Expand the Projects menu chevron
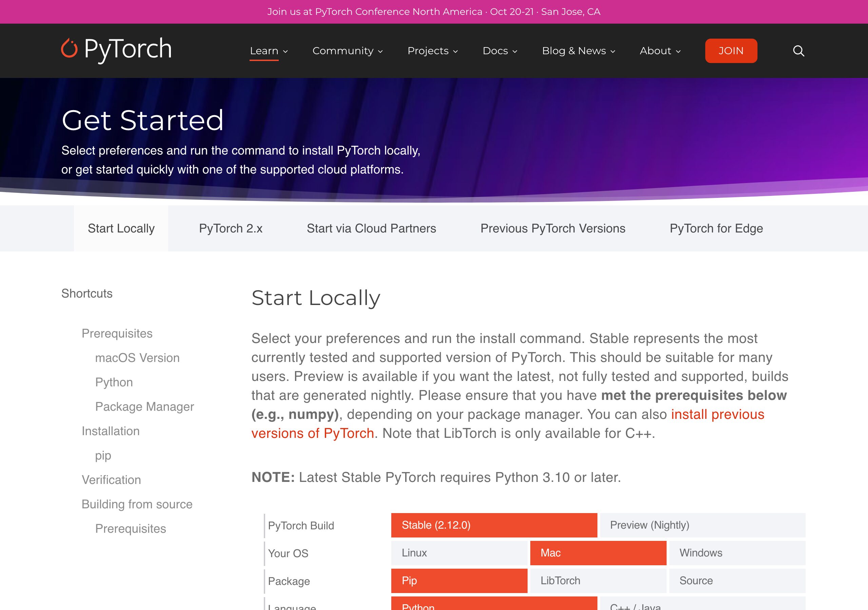This screenshot has width=868, height=610. click(456, 52)
